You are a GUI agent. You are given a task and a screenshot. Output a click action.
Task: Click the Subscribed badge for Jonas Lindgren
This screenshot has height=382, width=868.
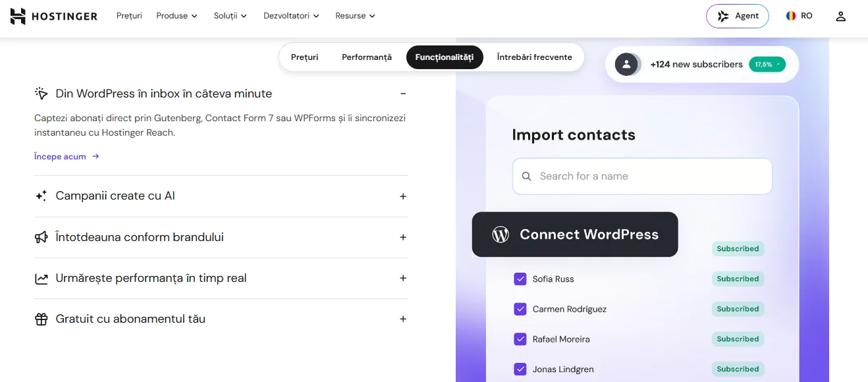point(738,369)
